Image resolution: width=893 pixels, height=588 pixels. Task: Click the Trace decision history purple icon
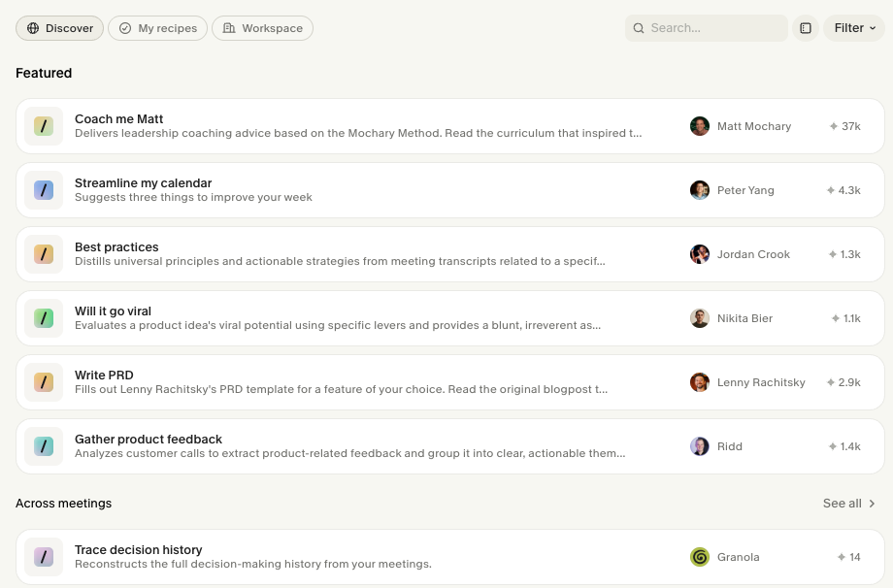(x=44, y=557)
